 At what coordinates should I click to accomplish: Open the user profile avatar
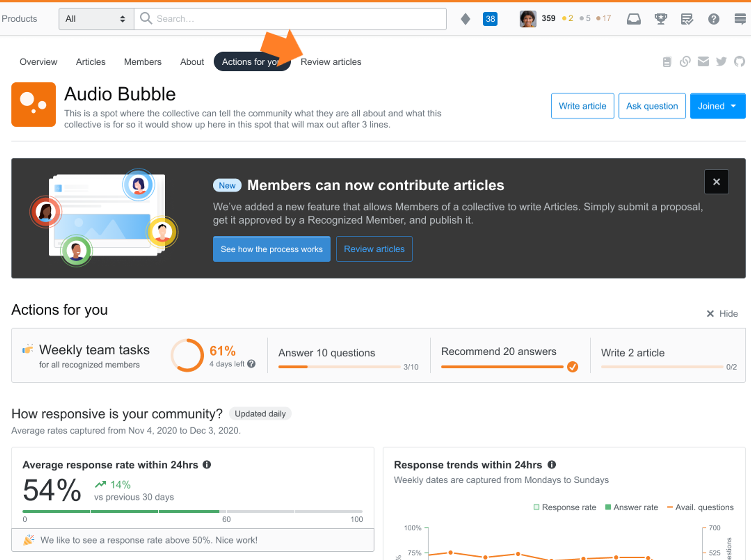pyautogui.click(x=527, y=19)
